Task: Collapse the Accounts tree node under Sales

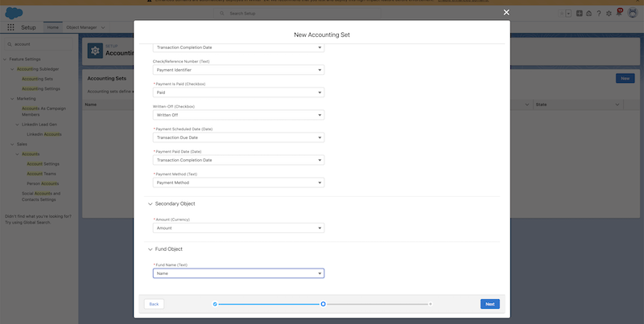Action: click(x=17, y=154)
